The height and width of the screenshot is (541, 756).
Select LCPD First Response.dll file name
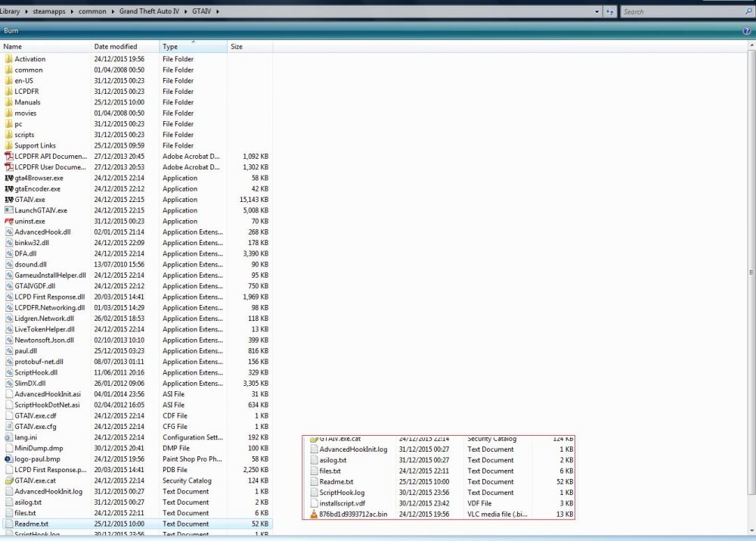click(50, 297)
